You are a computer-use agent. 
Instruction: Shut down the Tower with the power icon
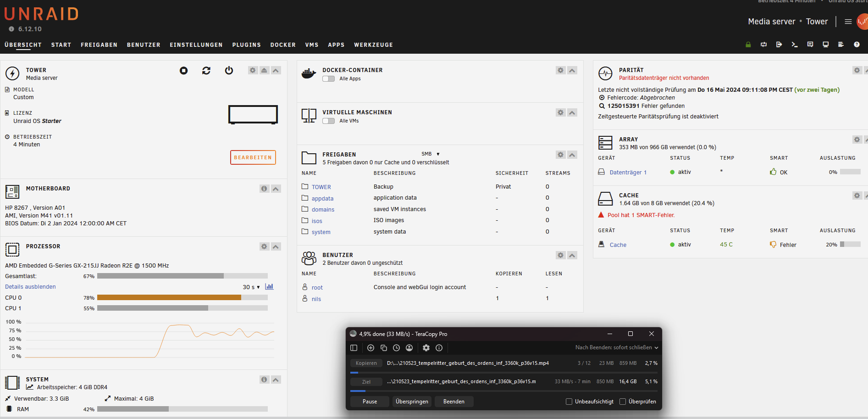pyautogui.click(x=229, y=70)
